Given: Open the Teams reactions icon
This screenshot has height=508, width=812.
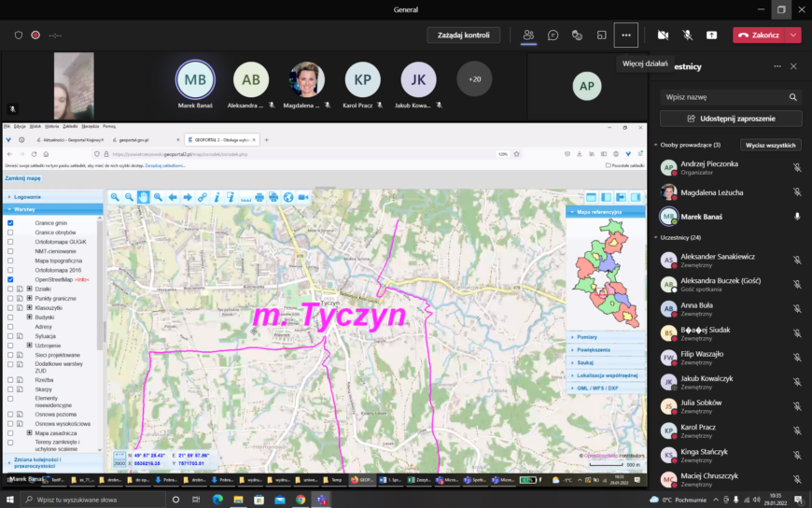Looking at the screenshot, I should [577, 35].
